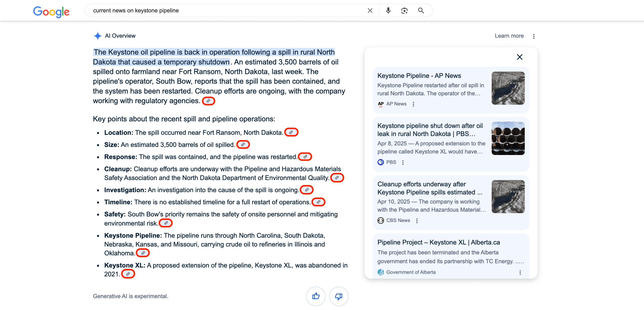The image size is (644, 310).
Task: Click the 'AI Overview' heading text
Action: point(120,36)
